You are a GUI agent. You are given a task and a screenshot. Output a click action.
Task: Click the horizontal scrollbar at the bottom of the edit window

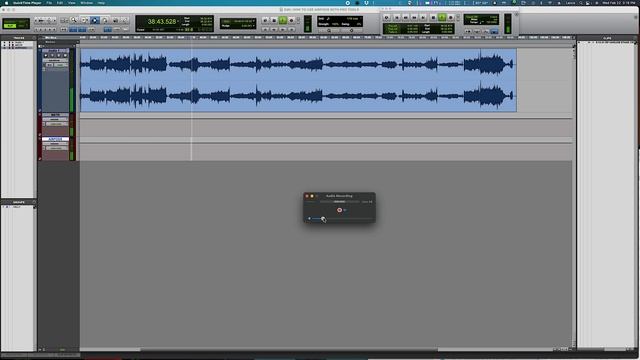(289, 349)
